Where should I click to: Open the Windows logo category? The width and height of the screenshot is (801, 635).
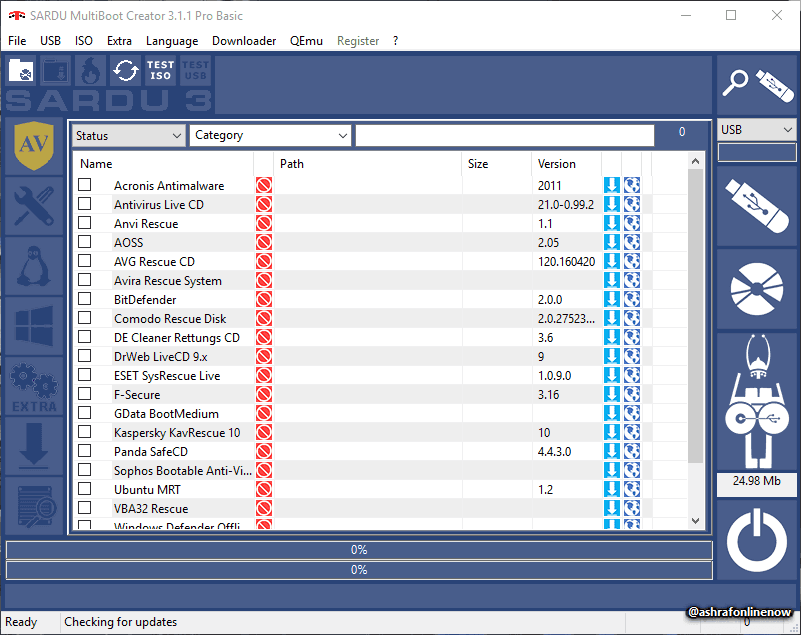click(x=34, y=325)
